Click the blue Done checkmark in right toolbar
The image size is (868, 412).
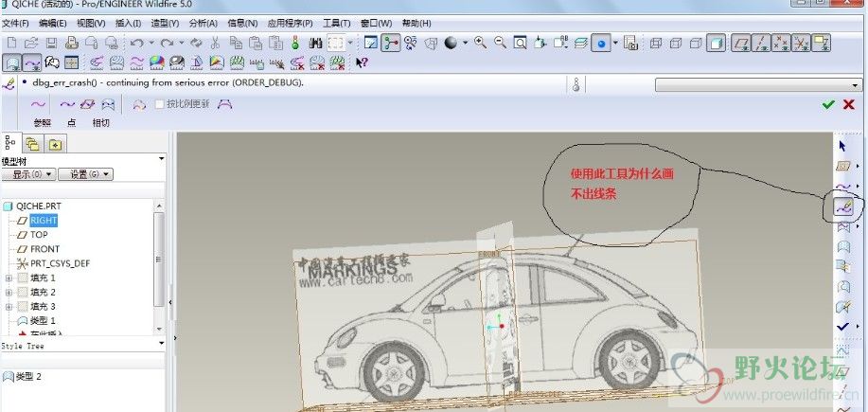pos(842,327)
